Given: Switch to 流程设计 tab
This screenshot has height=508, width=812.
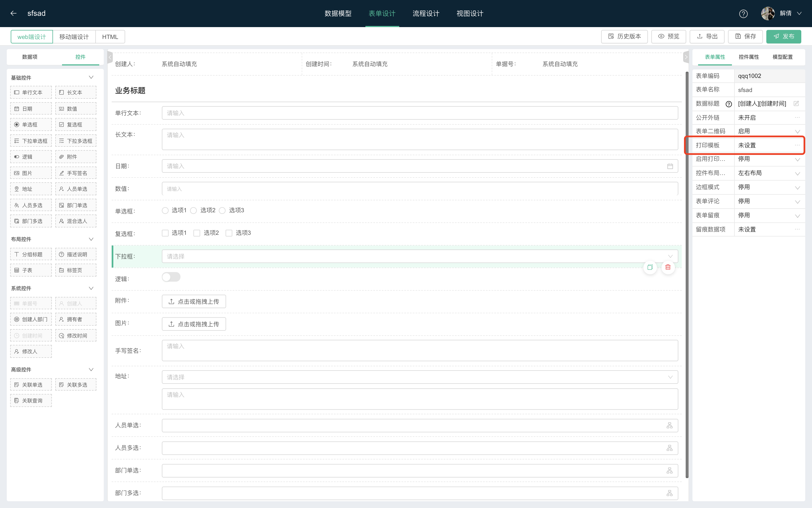Looking at the screenshot, I should [x=426, y=14].
